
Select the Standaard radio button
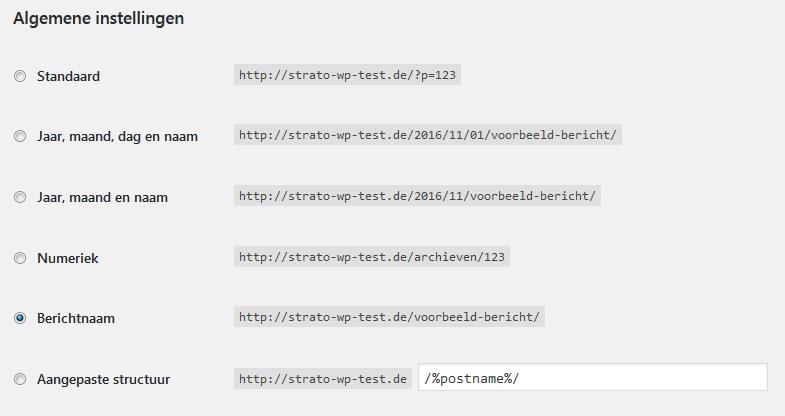point(20,76)
